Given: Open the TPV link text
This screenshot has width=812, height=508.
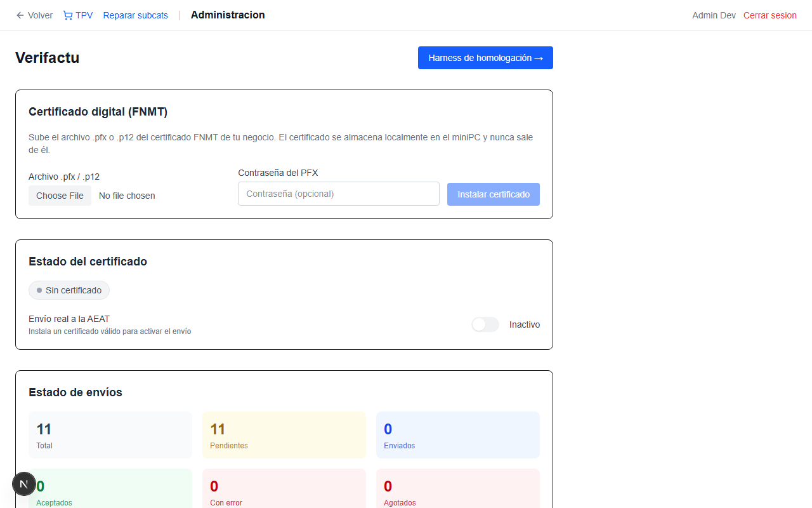Looking at the screenshot, I should 84,15.
